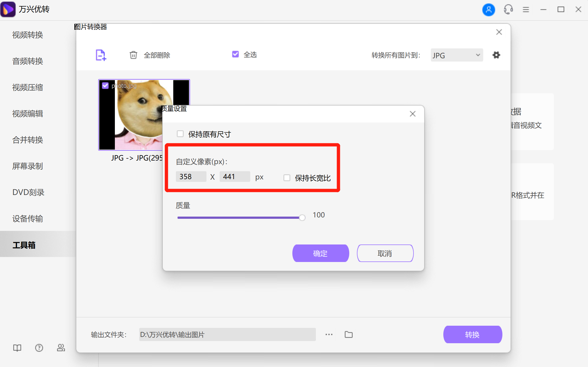588x367 pixels.
Task: Uncheck the 全选 checkbox
Action: (x=235, y=54)
